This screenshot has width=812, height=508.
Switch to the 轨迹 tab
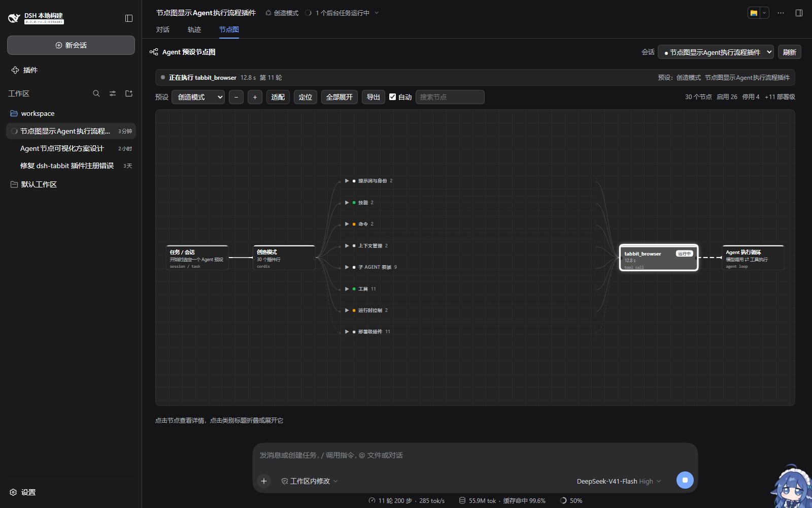tap(194, 29)
